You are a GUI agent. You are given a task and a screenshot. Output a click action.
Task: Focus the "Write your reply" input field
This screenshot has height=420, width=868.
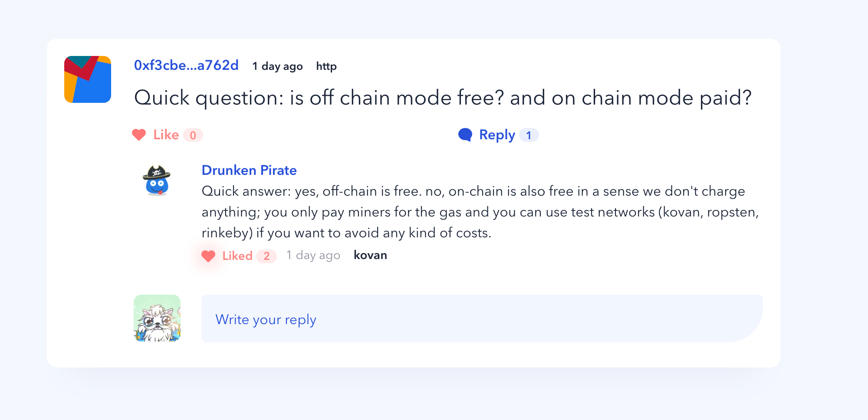pos(482,319)
